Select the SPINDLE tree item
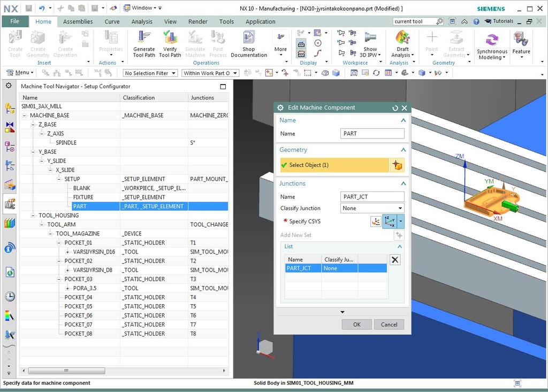The image size is (548, 392). 66,143
